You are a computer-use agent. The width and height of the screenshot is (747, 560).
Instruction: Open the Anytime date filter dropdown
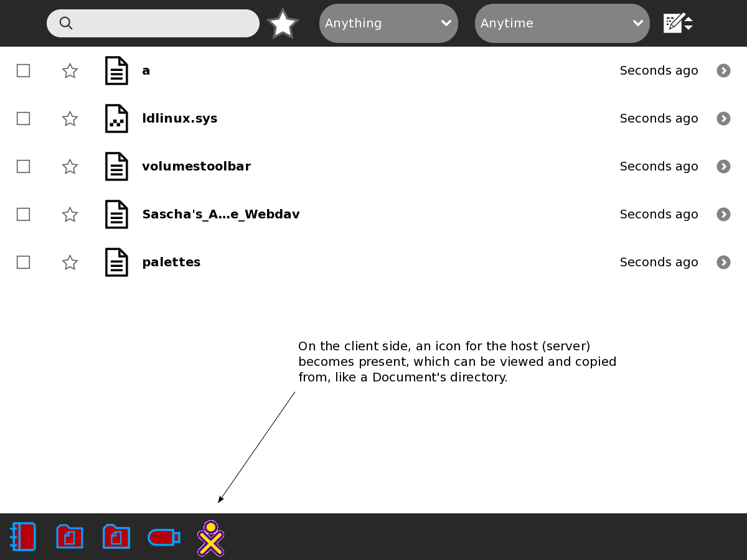(x=562, y=24)
